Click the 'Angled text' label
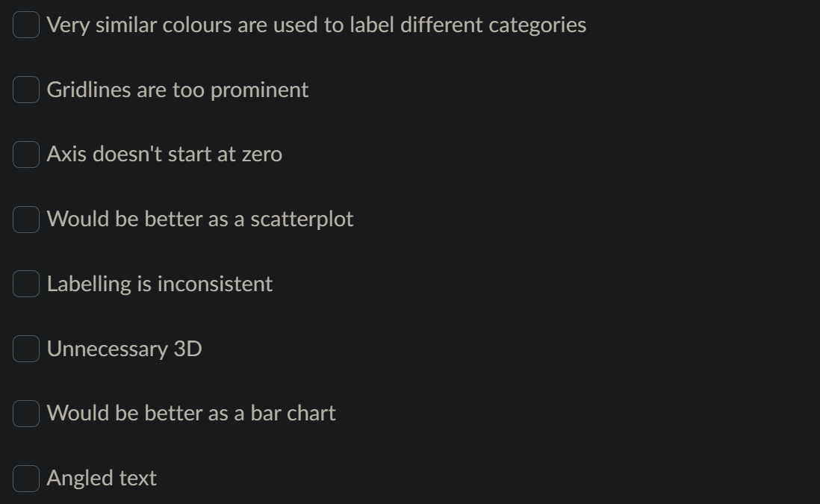820x504 pixels. click(102, 478)
